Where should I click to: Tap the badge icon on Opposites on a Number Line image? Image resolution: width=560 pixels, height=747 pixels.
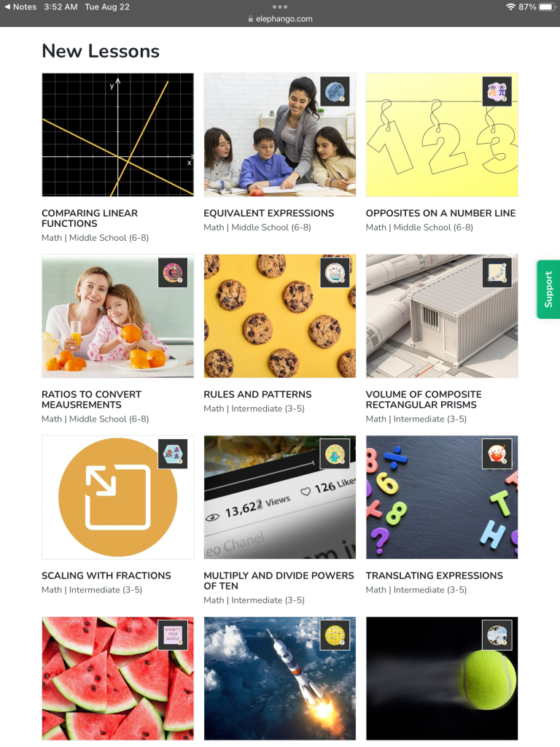point(497,91)
